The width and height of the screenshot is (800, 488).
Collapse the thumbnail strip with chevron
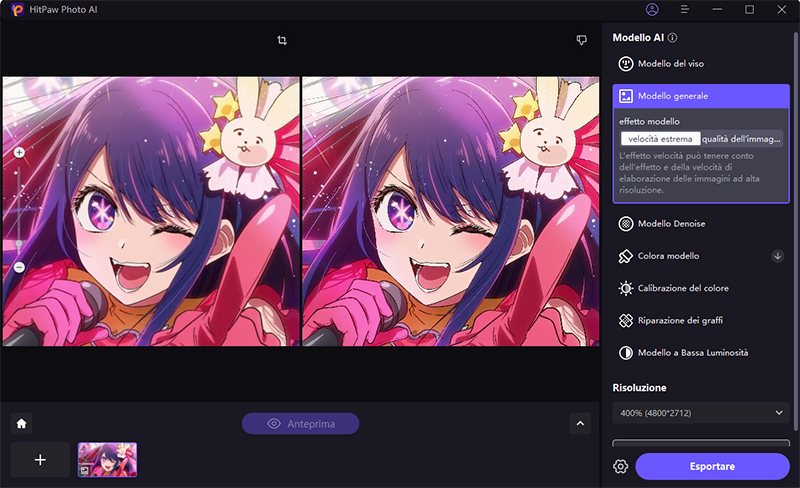point(580,423)
